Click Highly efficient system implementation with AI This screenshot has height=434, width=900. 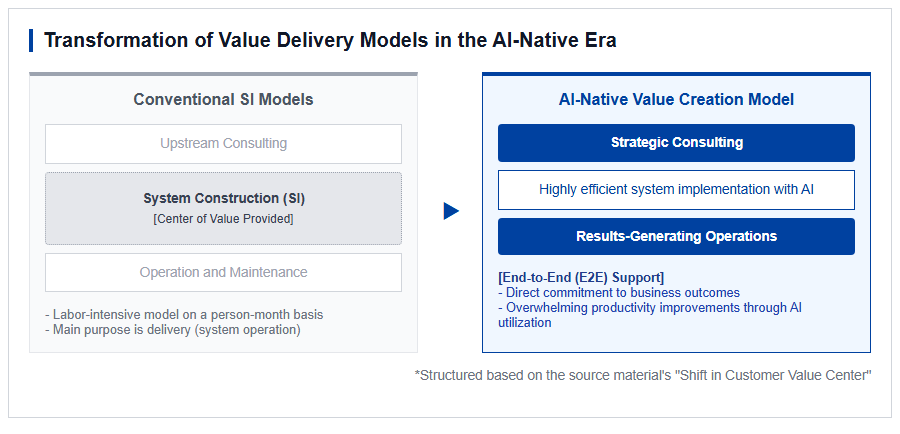pos(676,189)
